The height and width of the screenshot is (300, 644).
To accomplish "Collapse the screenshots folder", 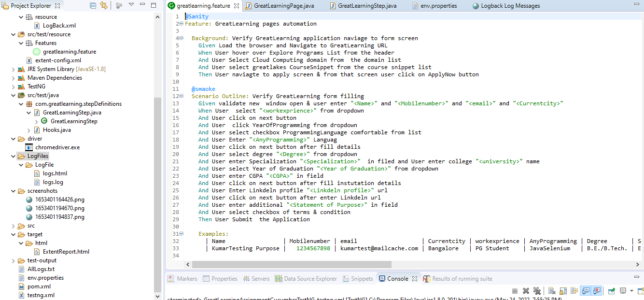I will (x=14, y=190).
